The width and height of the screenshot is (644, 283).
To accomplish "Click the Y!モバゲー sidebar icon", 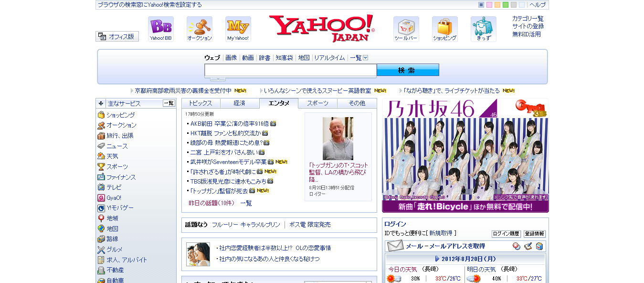I will pyautogui.click(x=101, y=208).
